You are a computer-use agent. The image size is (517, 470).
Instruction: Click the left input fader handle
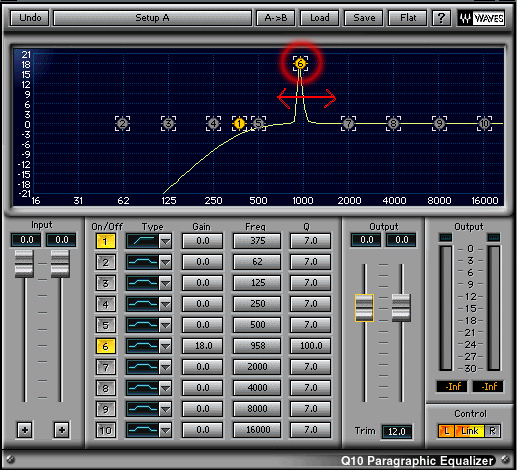(x=24, y=264)
